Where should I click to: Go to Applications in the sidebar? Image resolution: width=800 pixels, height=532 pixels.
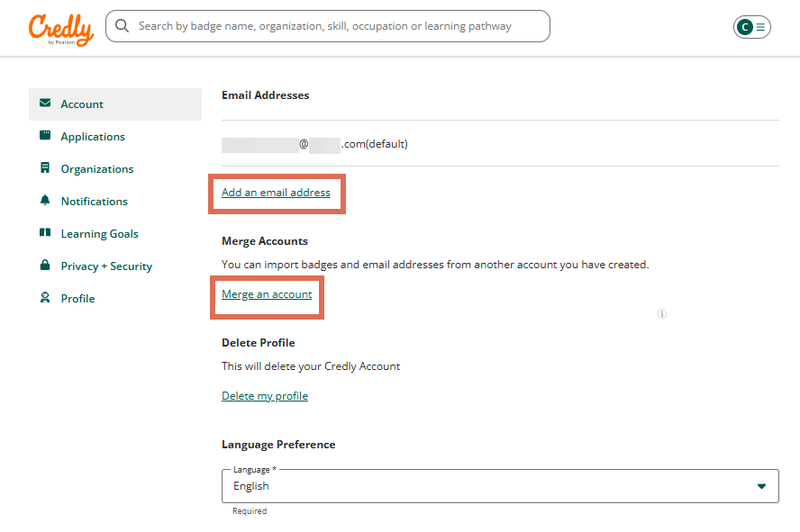click(115, 137)
